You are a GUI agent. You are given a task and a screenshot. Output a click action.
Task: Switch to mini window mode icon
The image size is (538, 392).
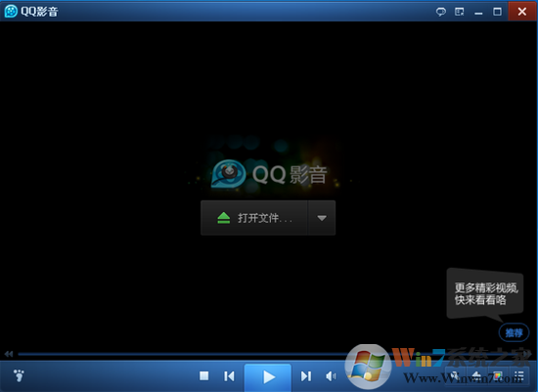460,12
